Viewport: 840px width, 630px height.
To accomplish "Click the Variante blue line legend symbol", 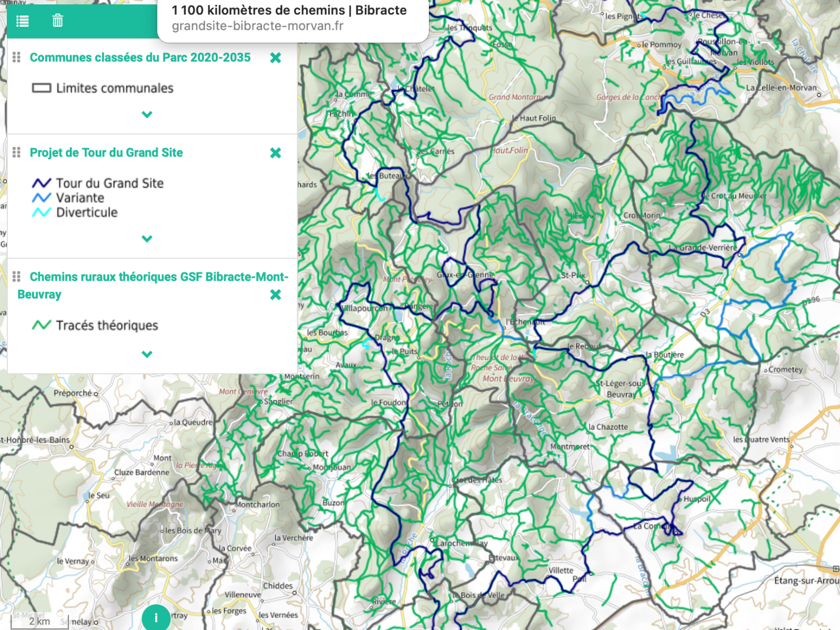I will click(41, 197).
